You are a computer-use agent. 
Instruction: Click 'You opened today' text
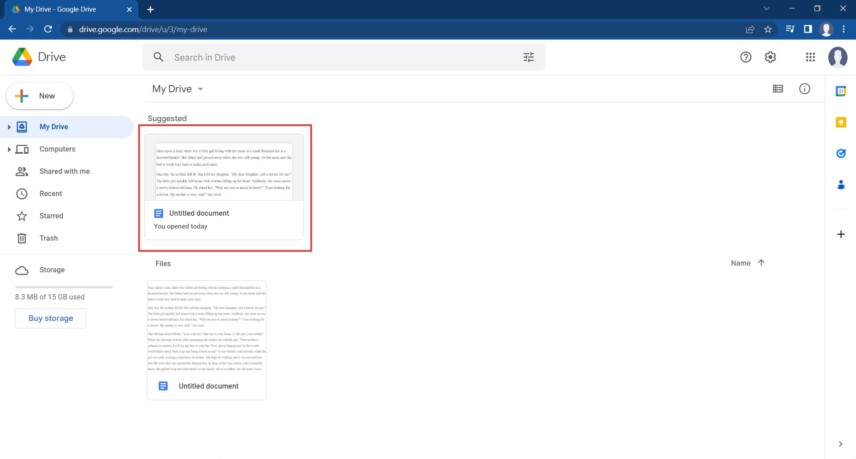(180, 226)
